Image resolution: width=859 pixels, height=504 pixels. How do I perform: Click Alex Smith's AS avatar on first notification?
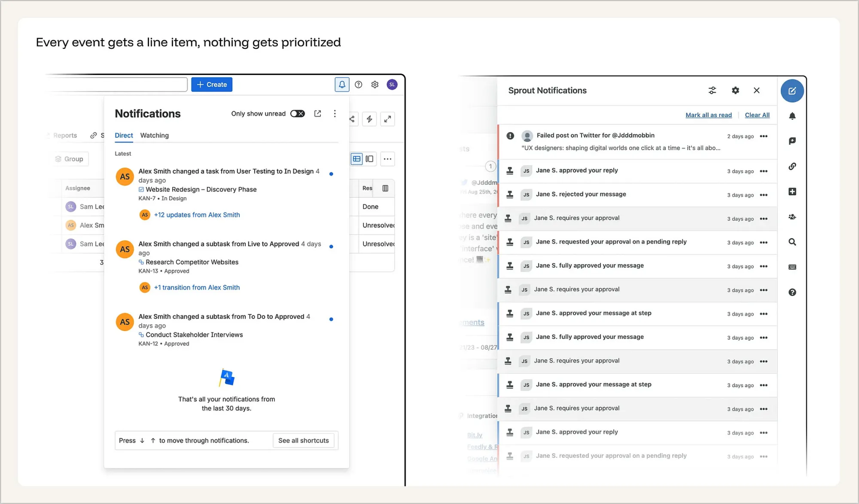125,177
